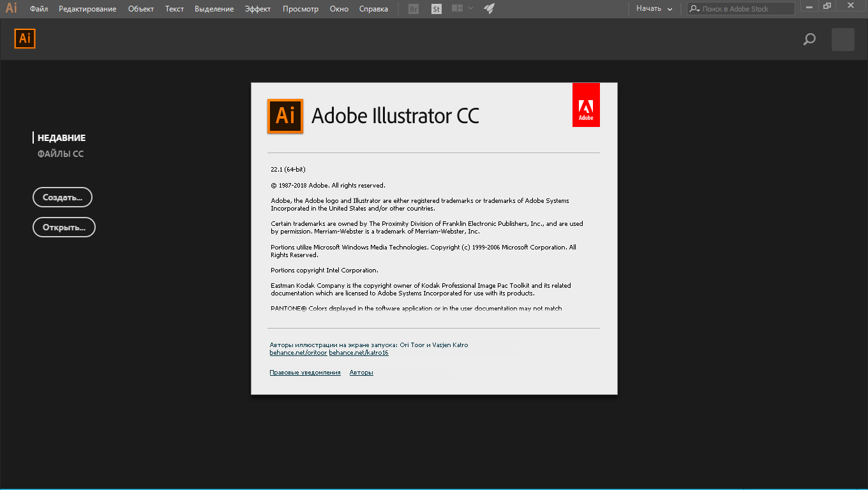Click the Adobe Illustrator CC title text
Viewport: 868px width, 490px height.
tap(395, 116)
